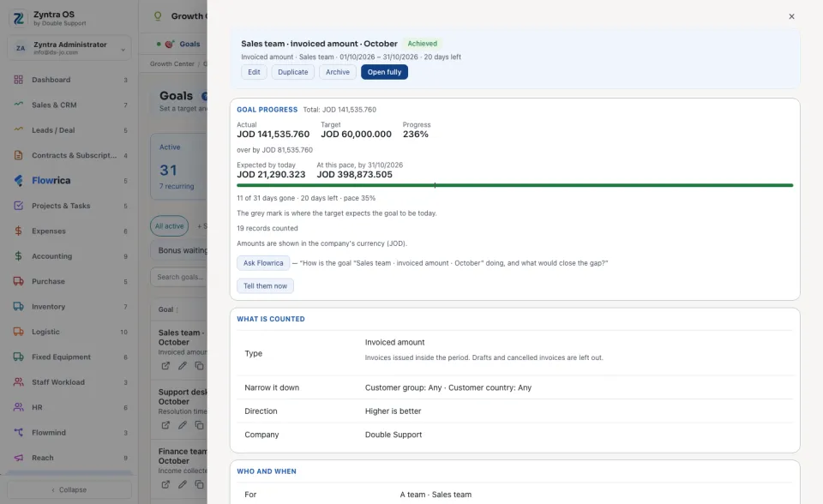Click the Double Support company value
This screenshot has height=504, width=823.
click(x=393, y=435)
